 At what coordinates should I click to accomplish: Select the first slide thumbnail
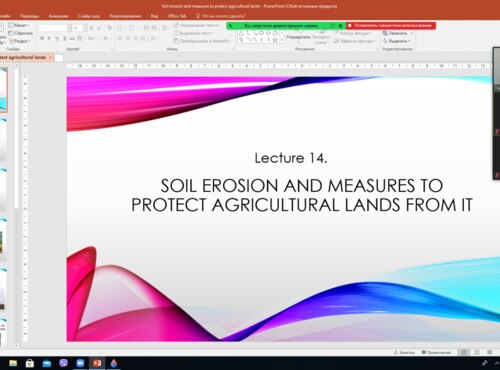(x=3, y=90)
